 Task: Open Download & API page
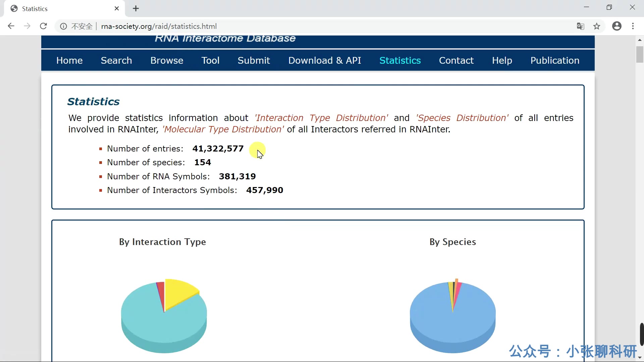coord(325,60)
